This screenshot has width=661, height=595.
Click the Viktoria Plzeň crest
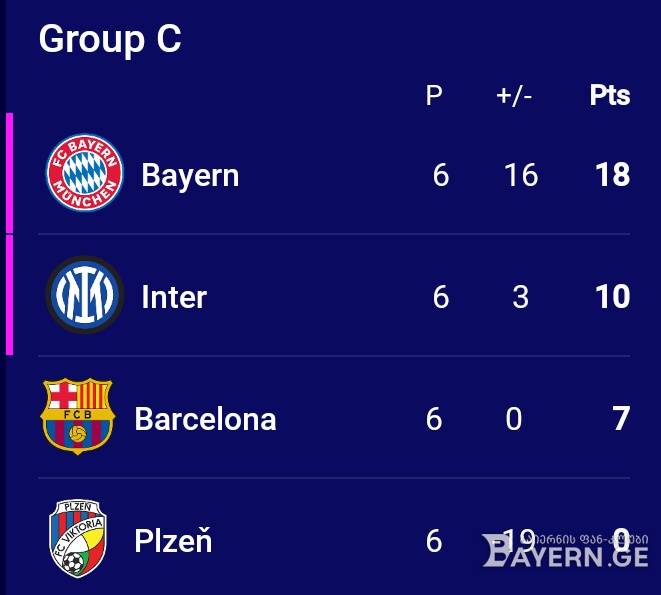click(78, 538)
